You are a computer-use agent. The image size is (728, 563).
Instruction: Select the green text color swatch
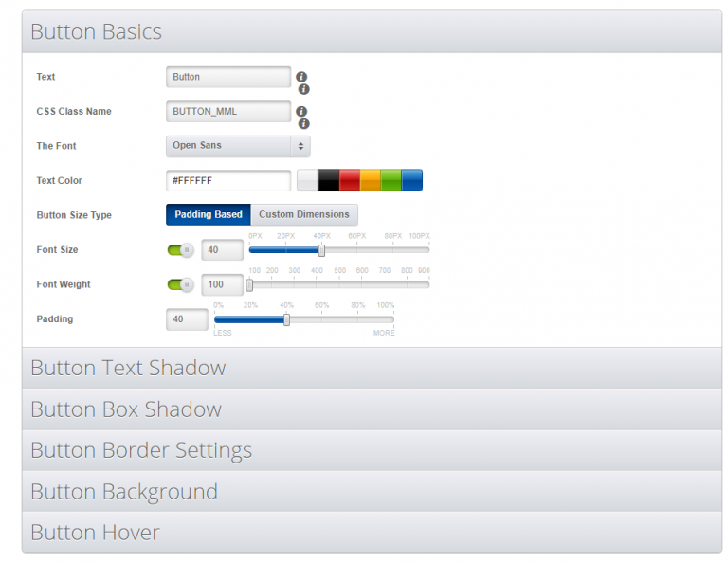391,180
